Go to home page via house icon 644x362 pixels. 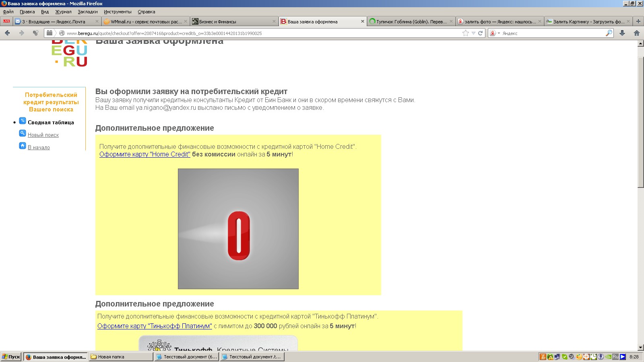[637, 33]
